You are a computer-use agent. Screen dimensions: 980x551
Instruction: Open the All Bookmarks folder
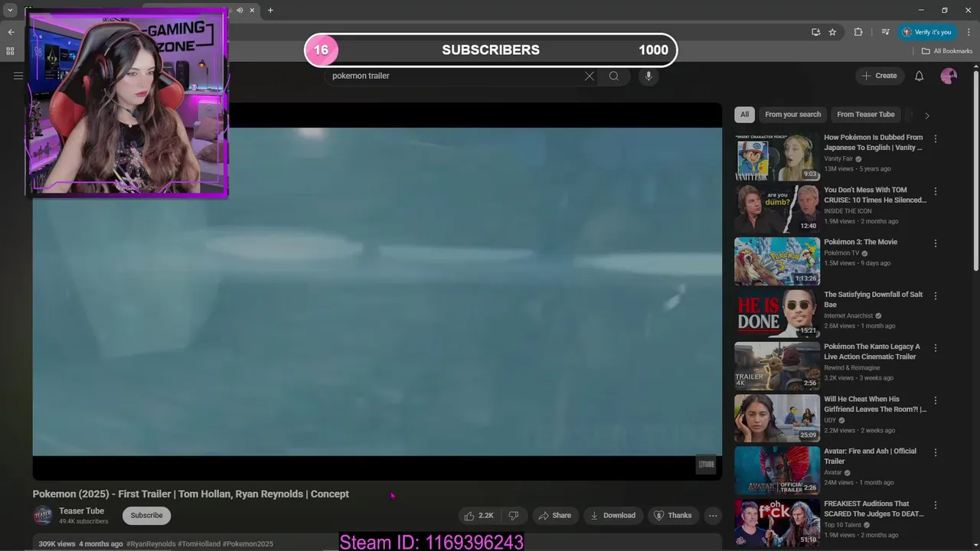(946, 51)
